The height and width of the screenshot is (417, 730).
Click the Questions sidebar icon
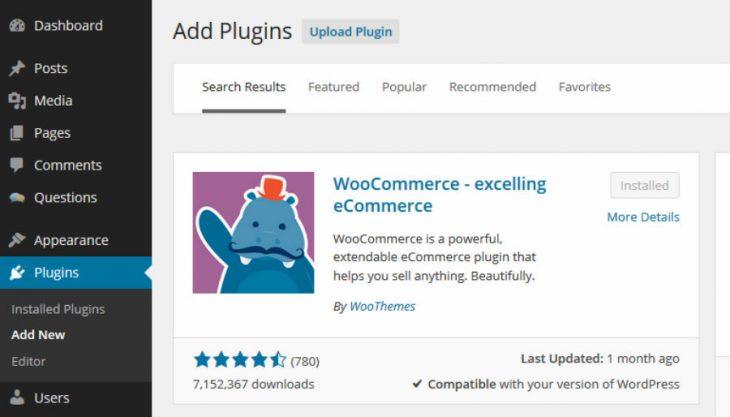17,198
